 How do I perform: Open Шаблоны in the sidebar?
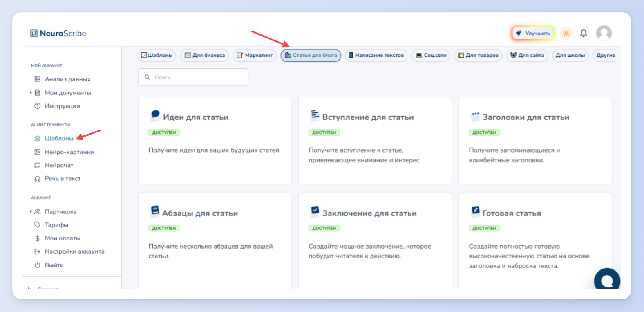coord(59,138)
